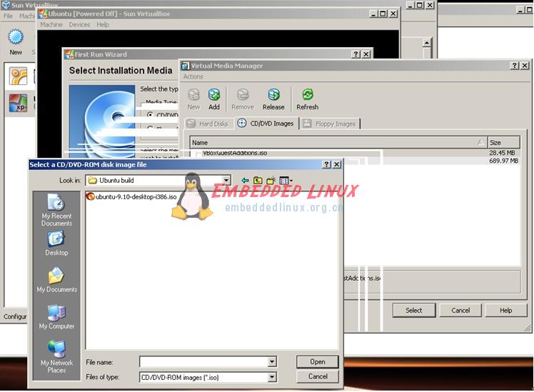The height and width of the screenshot is (392, 534).
Task: Switch to the CD/DVD Images tab
Action: click(267, 124)
